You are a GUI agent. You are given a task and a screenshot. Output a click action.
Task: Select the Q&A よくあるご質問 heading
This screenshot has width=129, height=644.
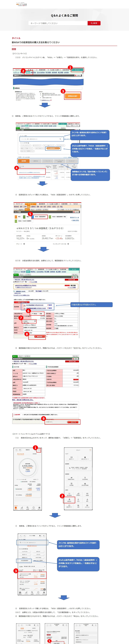(x=64, y=15)
